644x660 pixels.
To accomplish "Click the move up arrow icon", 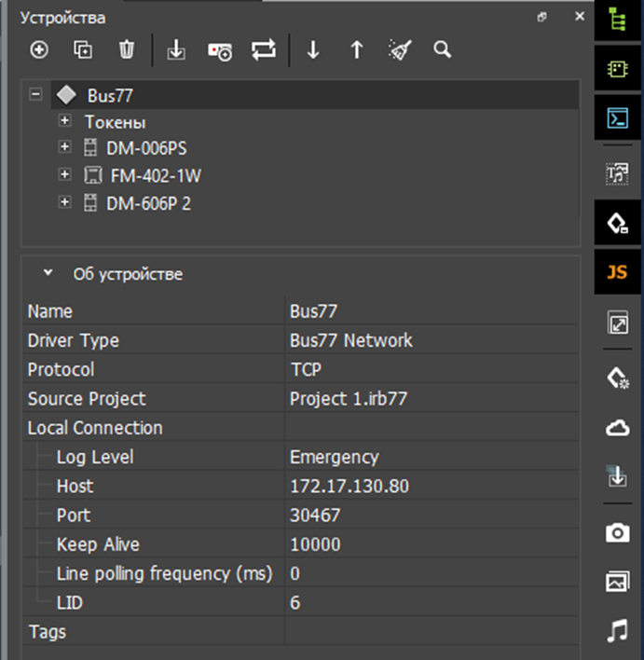I will (x=357, y=50).
